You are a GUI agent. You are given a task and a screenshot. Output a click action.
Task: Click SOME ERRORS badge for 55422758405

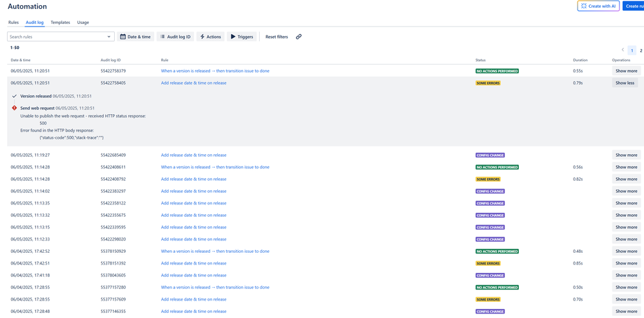[x=488, y=83]
